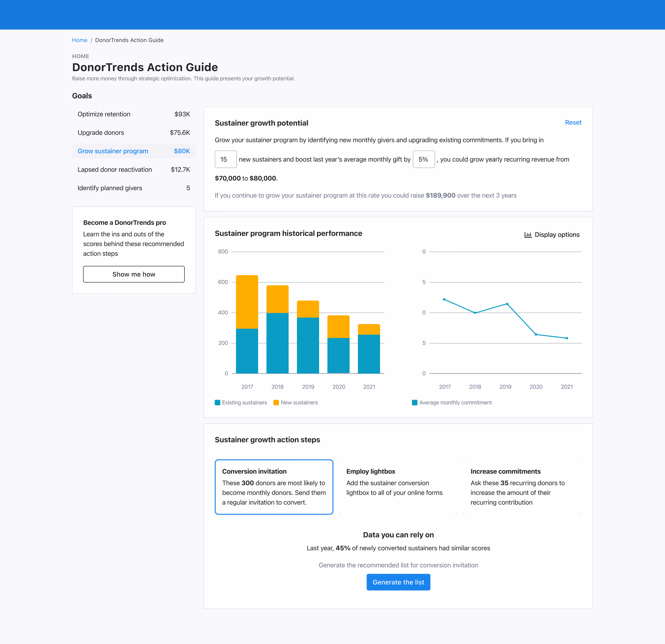
Task: Toggle Existing sustainers legend swatch
Action: (218, 403)
